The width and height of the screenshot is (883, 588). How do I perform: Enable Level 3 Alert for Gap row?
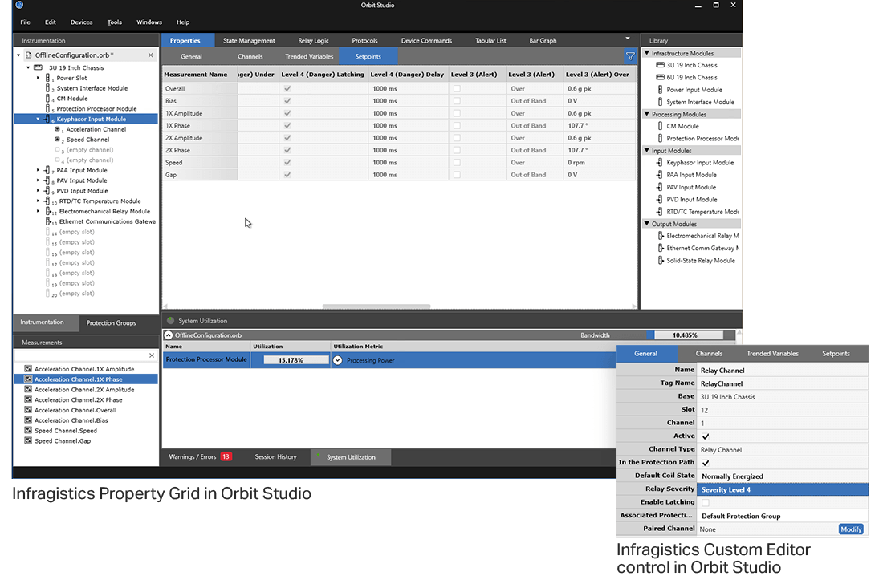457,175
